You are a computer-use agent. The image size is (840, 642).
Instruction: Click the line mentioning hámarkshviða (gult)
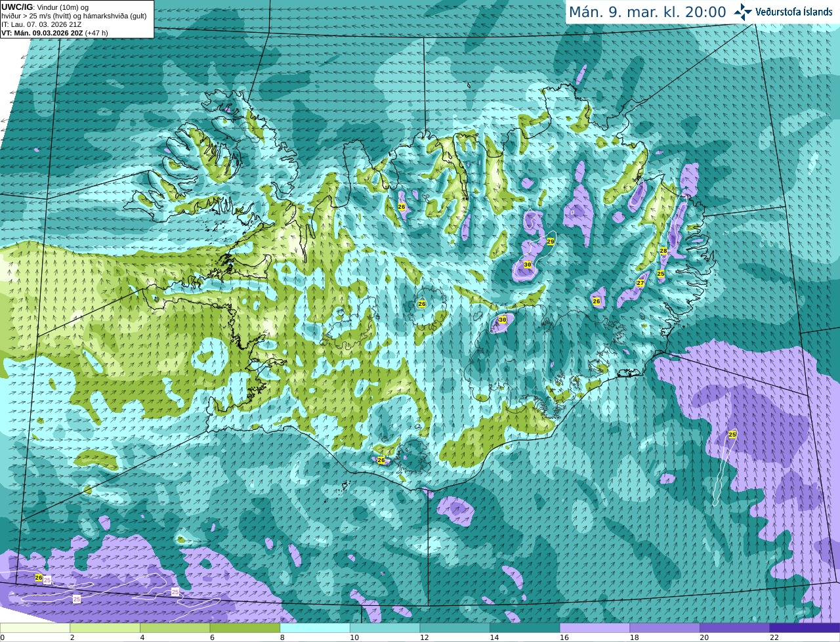[x=74, y=16]
